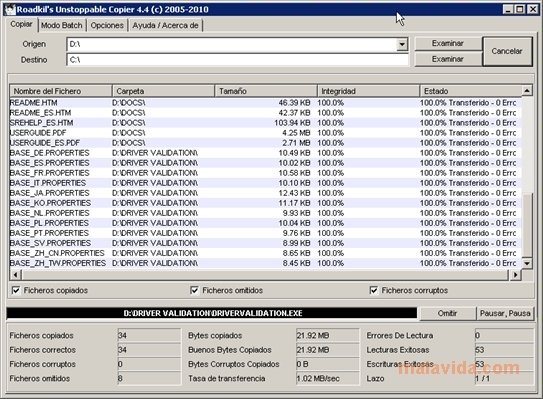The height and width of the screenshot is (399, 543).
Task: Click the application icon in title bar
Action: (10, 9)
